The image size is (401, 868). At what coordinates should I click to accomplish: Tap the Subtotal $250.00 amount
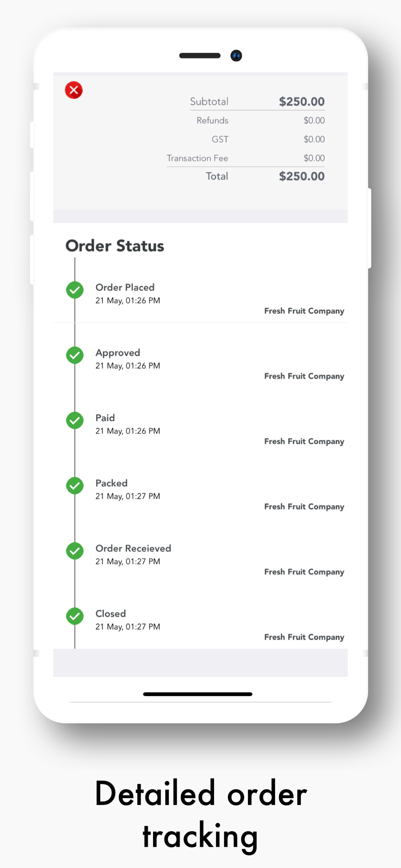(x=302, y=102)
